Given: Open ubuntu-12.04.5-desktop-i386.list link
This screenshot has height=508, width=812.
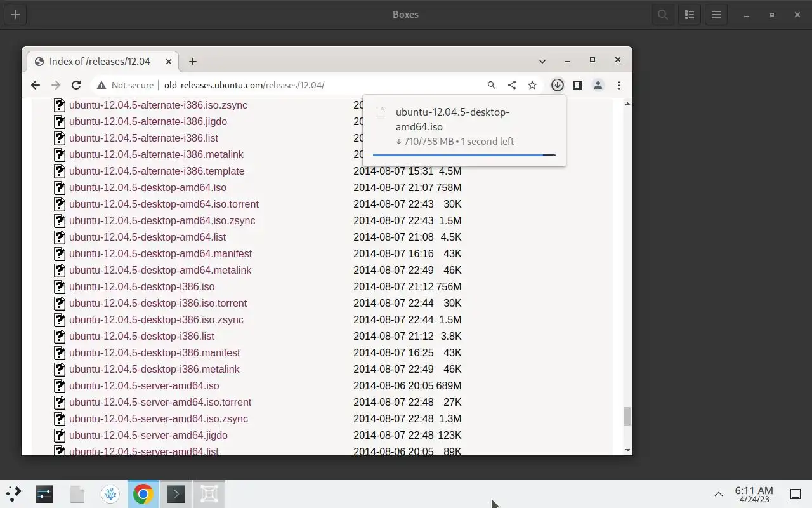Looking at the screenshot, I should (x=141, y=337).
